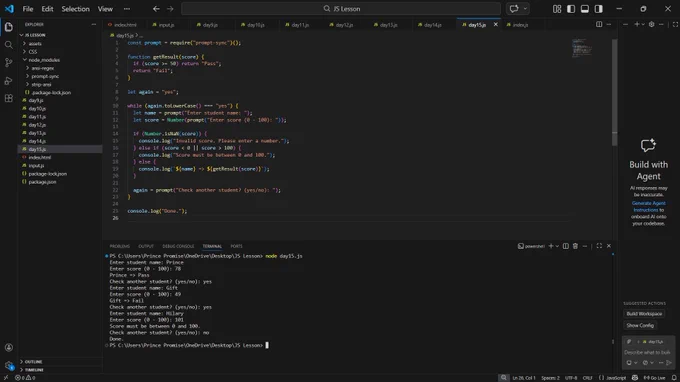Kill the terminal with the trash icon
680x382 pixels.
click(x=575, y=246)
